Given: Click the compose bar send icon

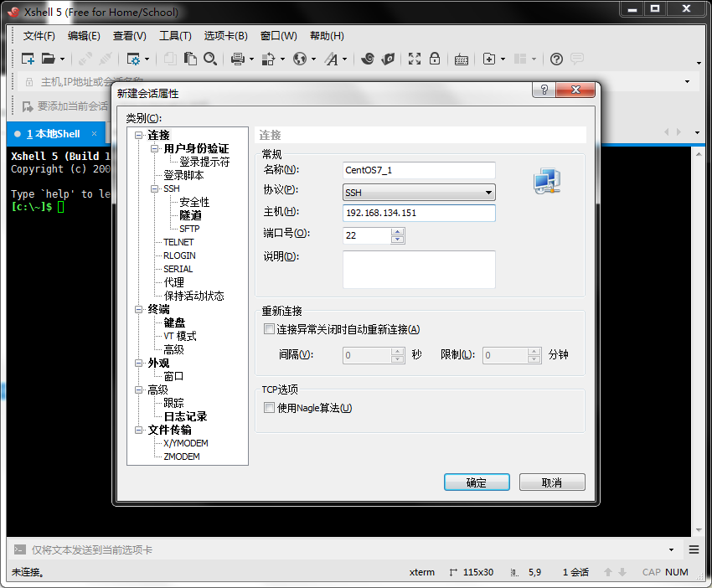Looking at the screenshot, I should coord(19,549).
